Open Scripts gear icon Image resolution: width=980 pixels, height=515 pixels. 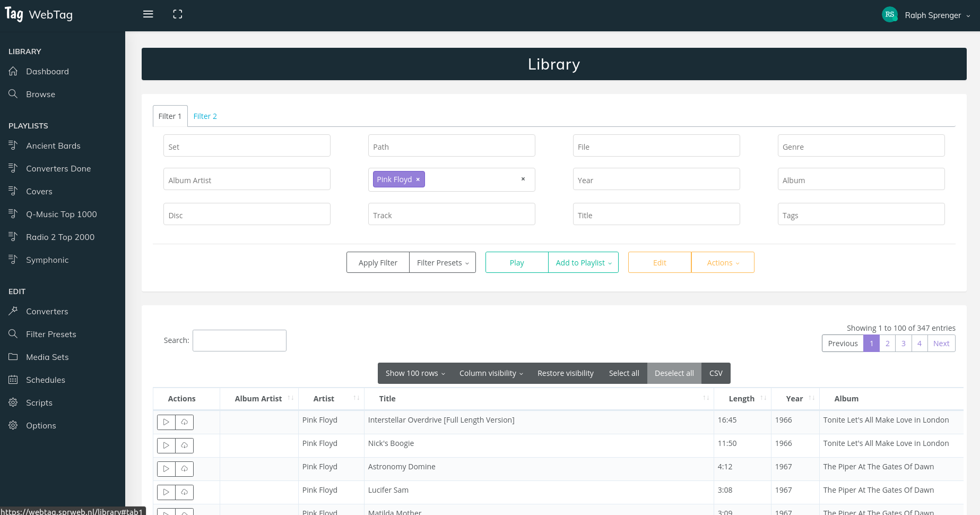[x=13, y=402]
